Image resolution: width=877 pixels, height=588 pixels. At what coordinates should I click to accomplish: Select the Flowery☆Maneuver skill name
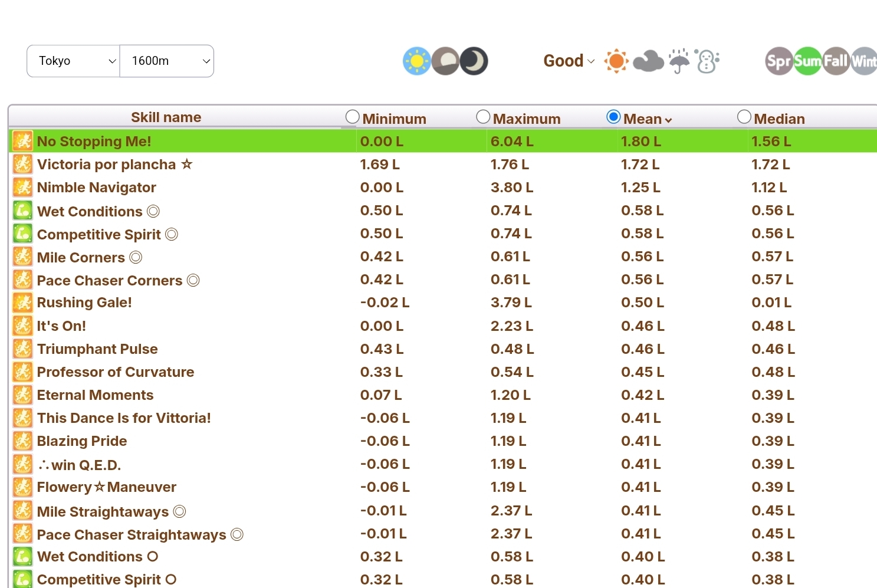(107, 487)
